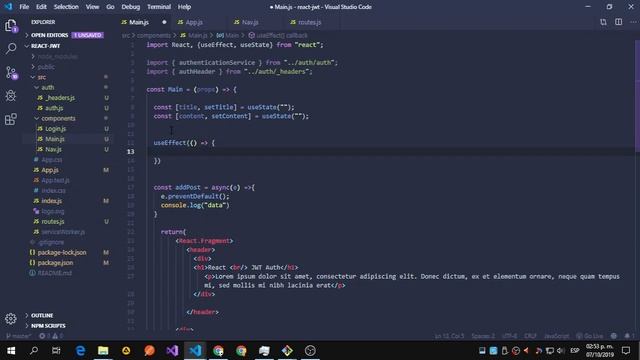Open the Search view in activity bar
Screen dimensions: 640x360
[11, 49]
